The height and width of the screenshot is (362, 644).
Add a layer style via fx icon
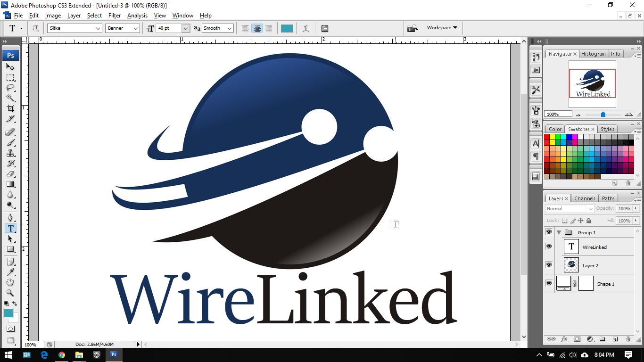point(564,339)
